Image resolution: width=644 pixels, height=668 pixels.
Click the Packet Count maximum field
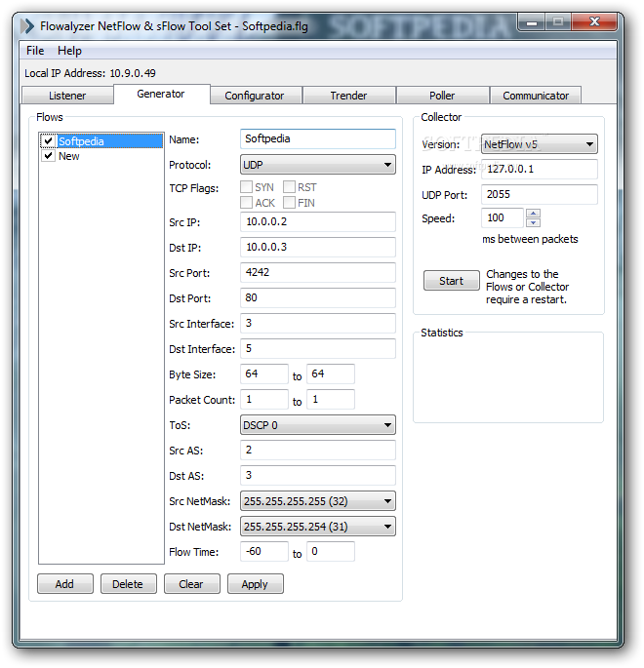(331, 399)
